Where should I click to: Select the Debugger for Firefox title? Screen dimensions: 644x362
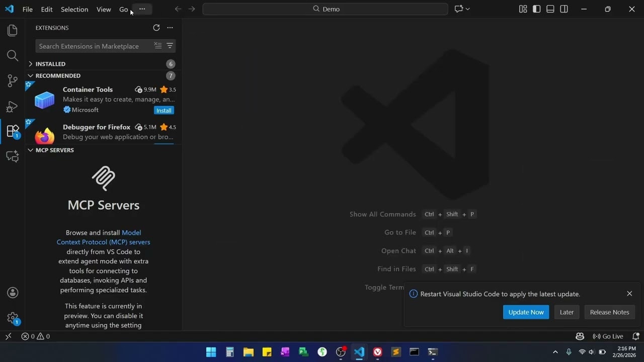97,127
